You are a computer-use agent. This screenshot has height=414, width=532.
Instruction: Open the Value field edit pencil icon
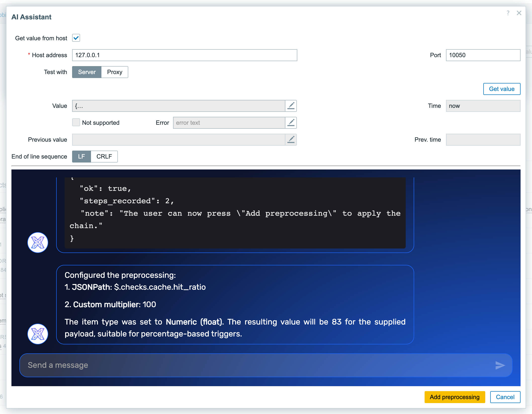pos(291,106)
